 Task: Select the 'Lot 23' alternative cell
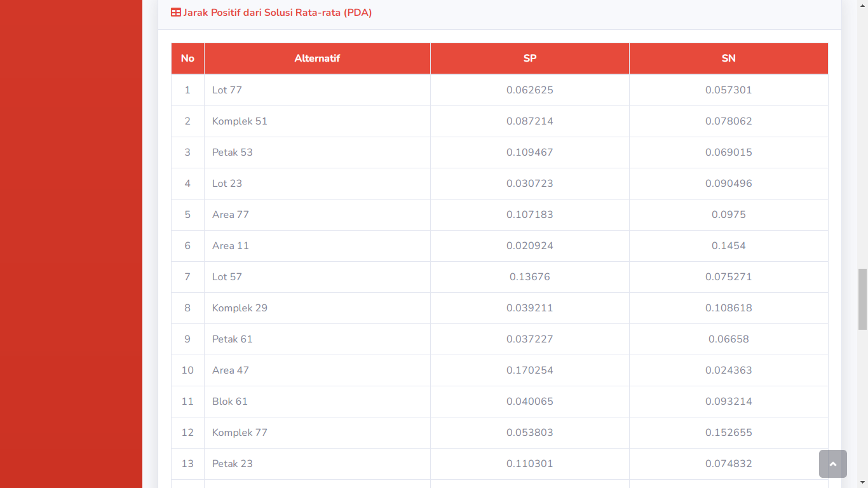click(317, 184)
